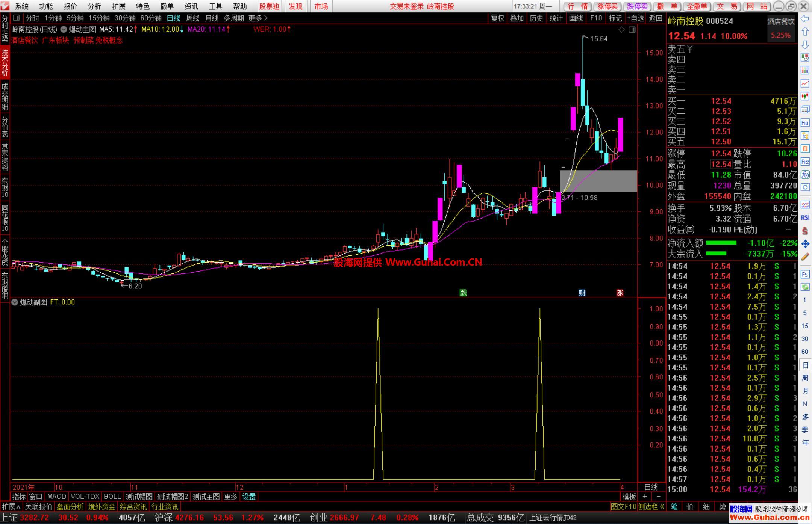This screenshot has width=812, height=524.
Task: Click the 跌 marker on the chart timeline
Action: point(463,293)
